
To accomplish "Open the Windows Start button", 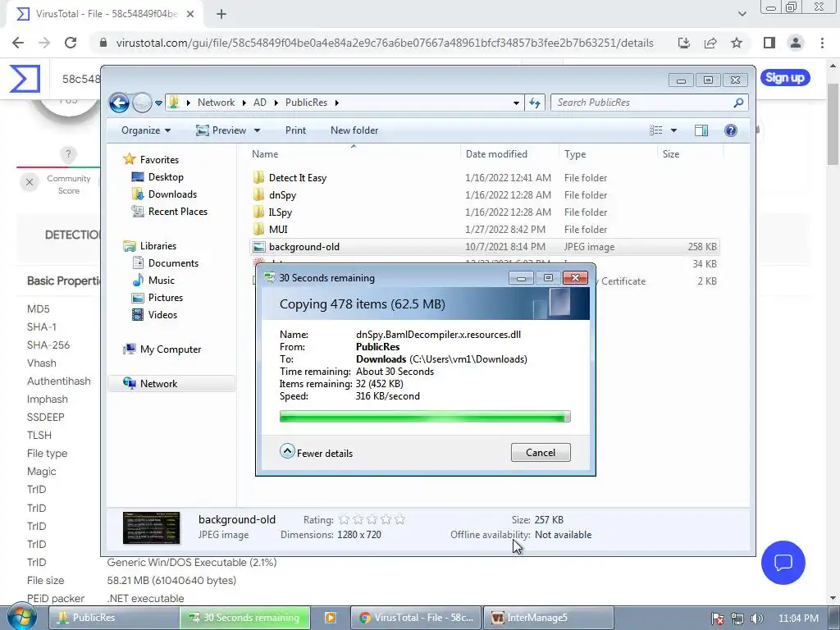I will point(22,618).
